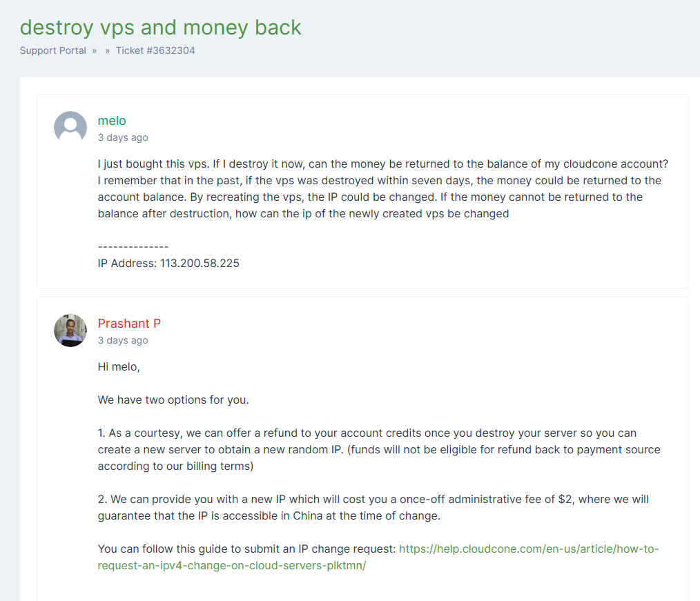Viewport: 700px width, 601px height.
Task: Click the IP Address 113.200.58.225 line
Action: click(168, 263)
